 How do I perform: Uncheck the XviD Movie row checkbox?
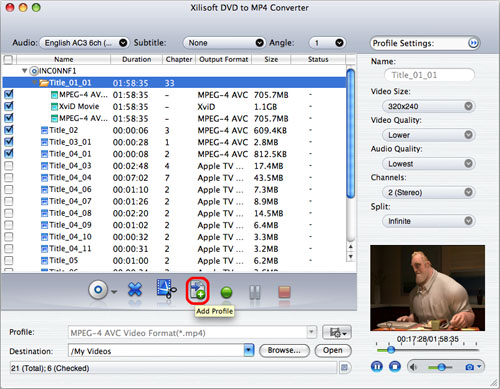click(x=9, y=106)
